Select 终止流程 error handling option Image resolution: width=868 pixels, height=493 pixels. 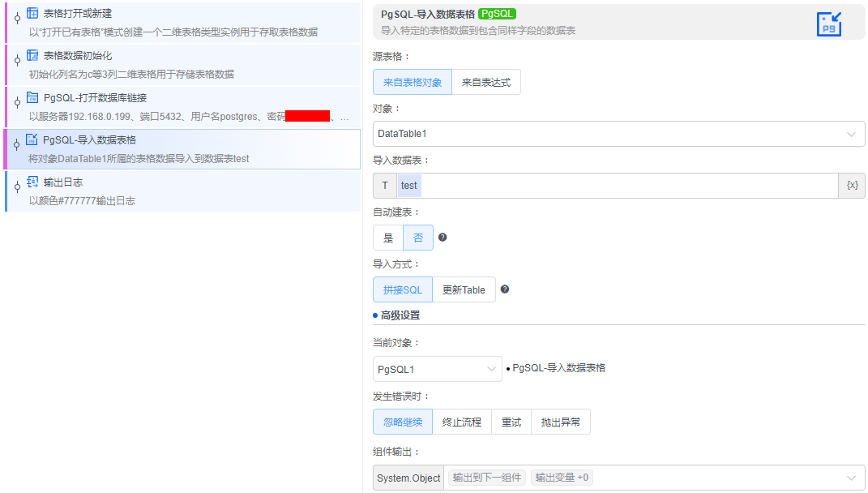point(462,421)
